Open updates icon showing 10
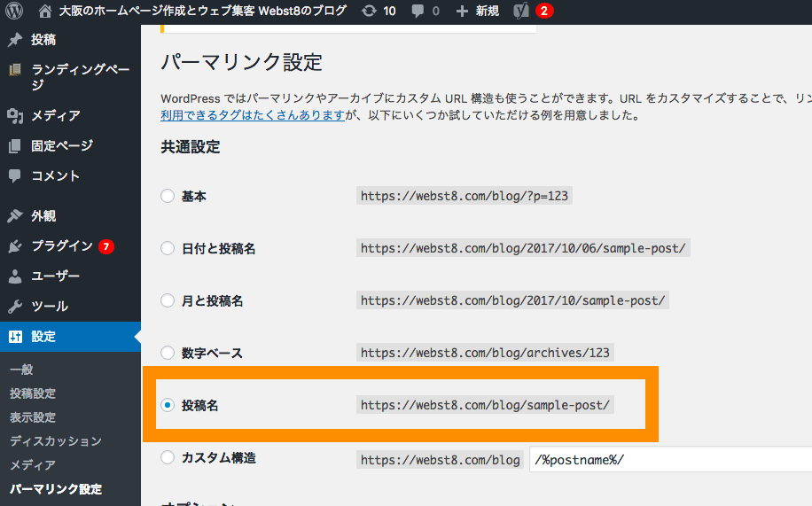The width and height of the screenshot is (812, 506). pyautogui.click(x=369, y=11)
